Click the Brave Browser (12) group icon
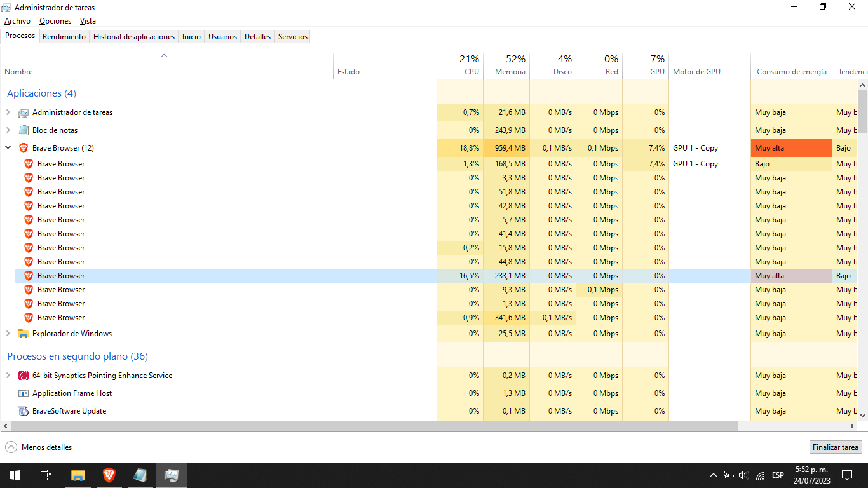Viewport: 868px width, 488px height. pos(24,148)
